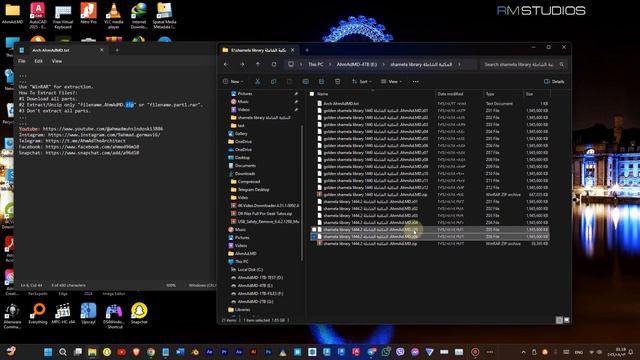Viewport: 640px width, 360px height.
Task: Switch to details list view icon in status bar
Action: (560, 320)
